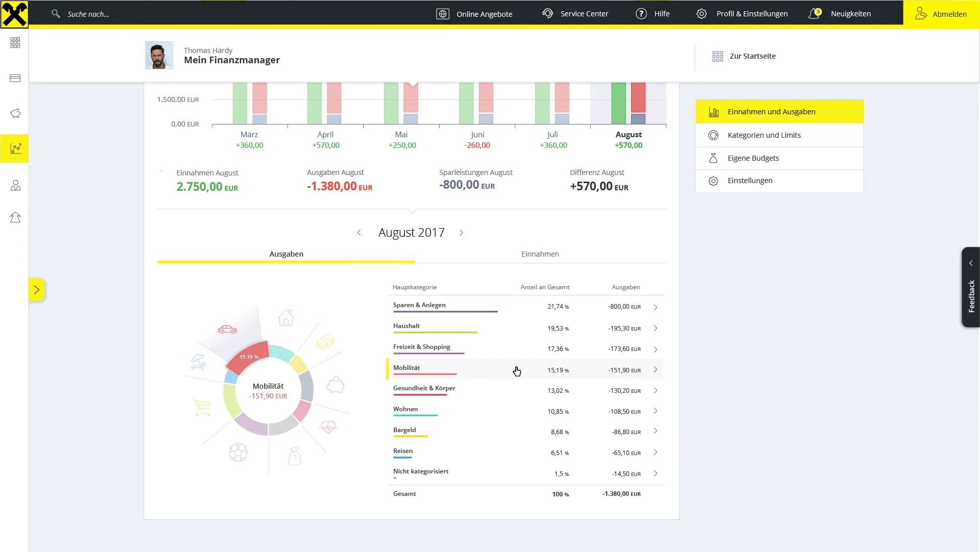Click the apps grid icon in left sidebar
The width and height of the screenshot is (980, 552).
[x=15, y=43]
